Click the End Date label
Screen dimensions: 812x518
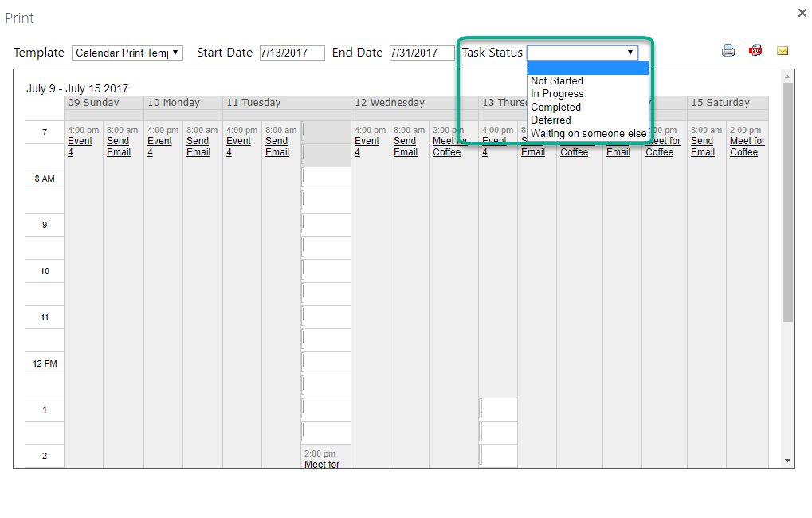357,53
